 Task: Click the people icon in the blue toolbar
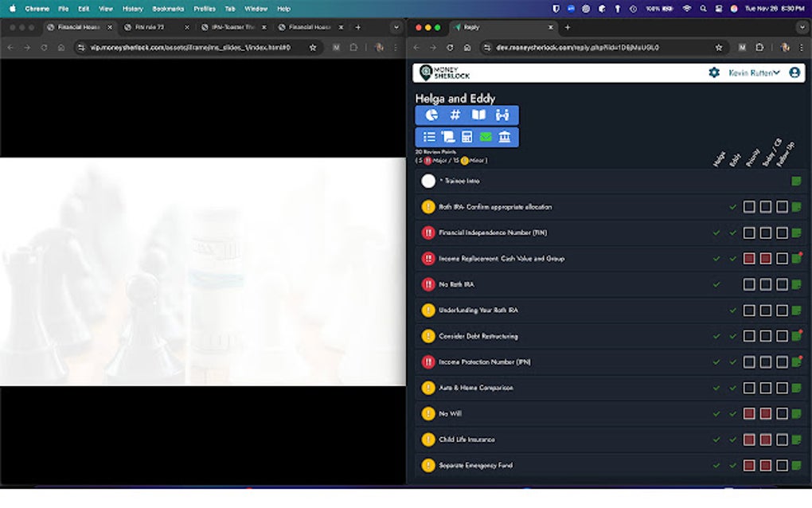pos(502,115)
